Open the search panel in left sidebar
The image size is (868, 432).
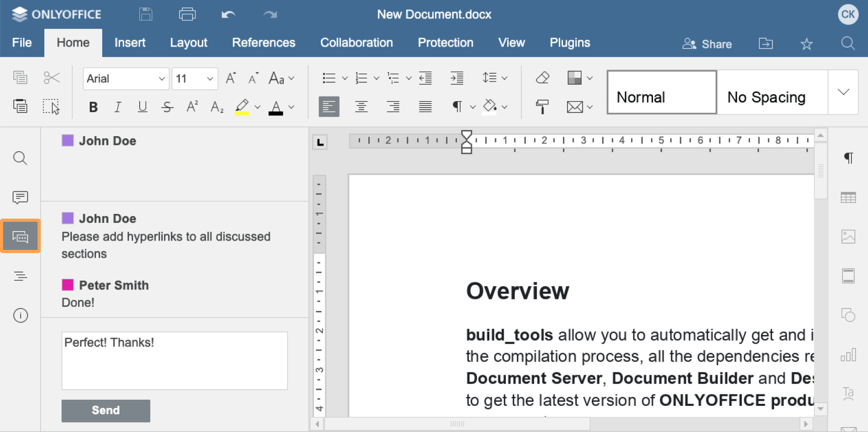[x=20, y=158]
